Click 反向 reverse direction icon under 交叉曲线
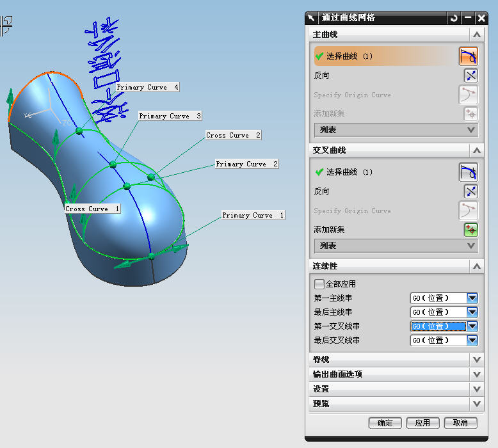Screen dimensions: 498x448 pos(470,191)
